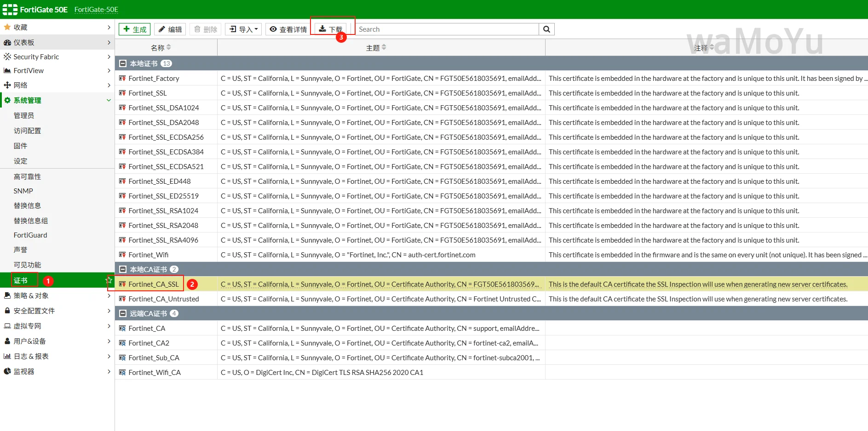
Task: Select the Fortinet_CA_SSL certificate name
Action: pyautogui.click(x=154, y=284)
